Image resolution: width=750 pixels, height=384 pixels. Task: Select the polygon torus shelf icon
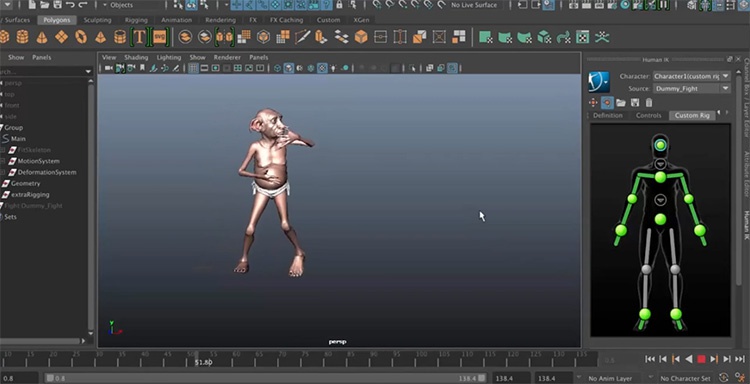coord(81,37)
